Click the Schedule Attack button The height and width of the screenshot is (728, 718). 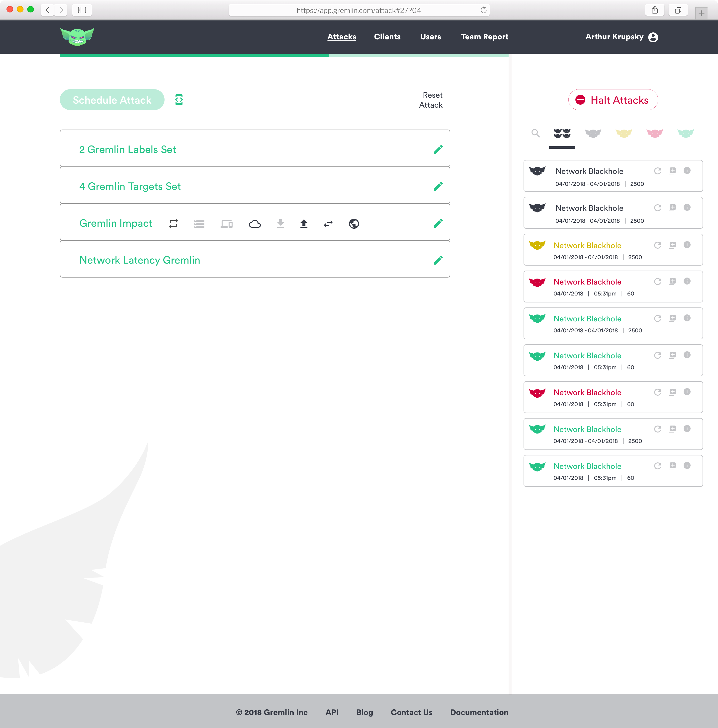(112, 100)
